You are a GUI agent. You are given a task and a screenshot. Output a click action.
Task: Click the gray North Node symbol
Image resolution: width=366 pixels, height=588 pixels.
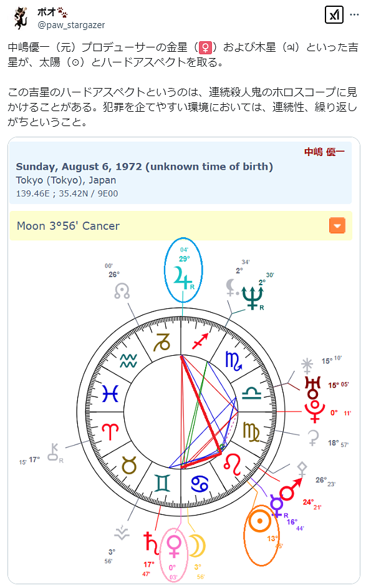coord(122,291)
